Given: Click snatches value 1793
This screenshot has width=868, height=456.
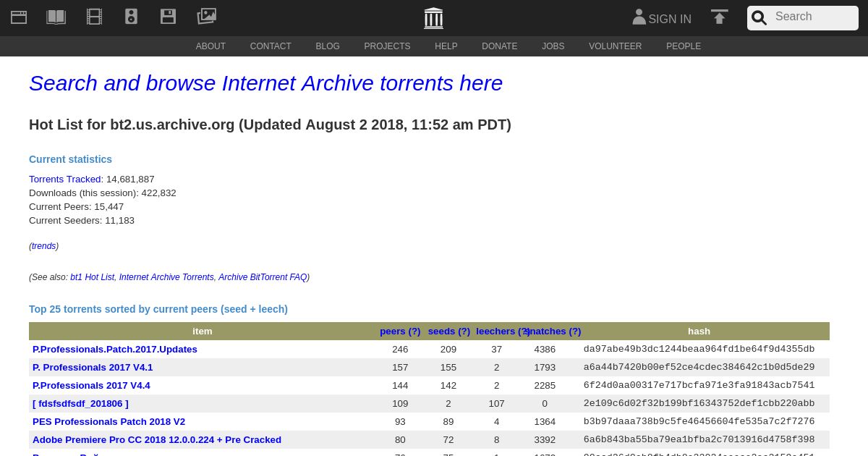Looking at the screenshot, I should point(545,368).
